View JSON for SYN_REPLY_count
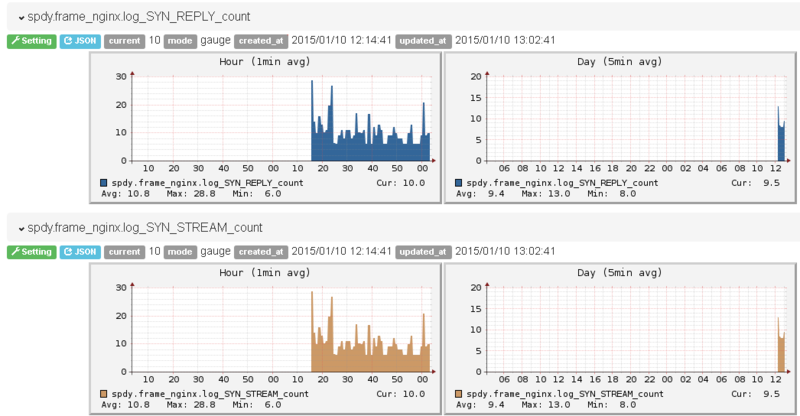Image resolution: width=800 pixels, height=416 pixels. point(80,41)
